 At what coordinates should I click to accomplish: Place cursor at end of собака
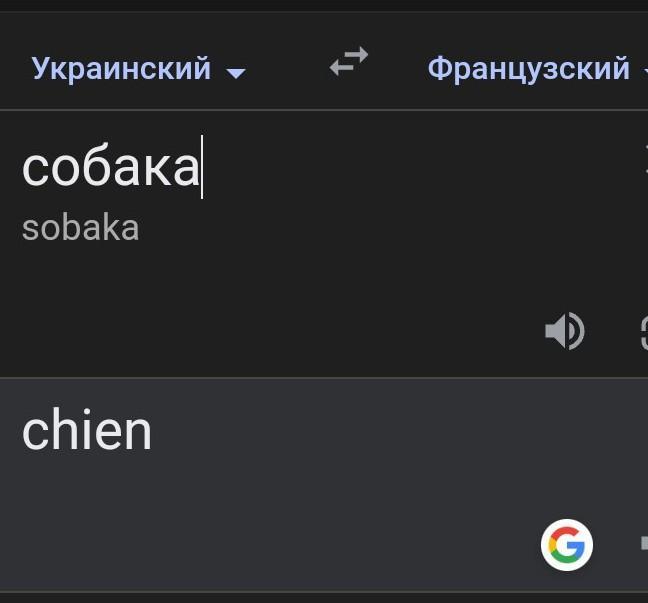point(200,166)
